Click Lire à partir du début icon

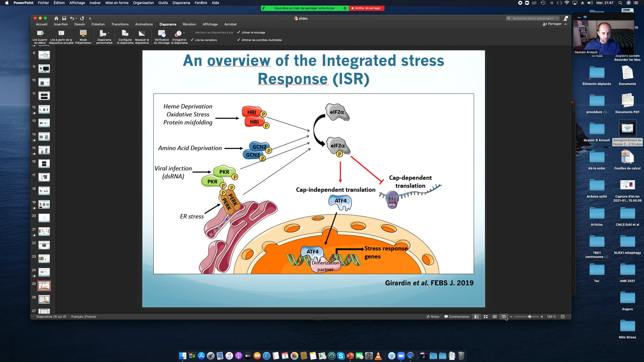[x=40, y=34]
